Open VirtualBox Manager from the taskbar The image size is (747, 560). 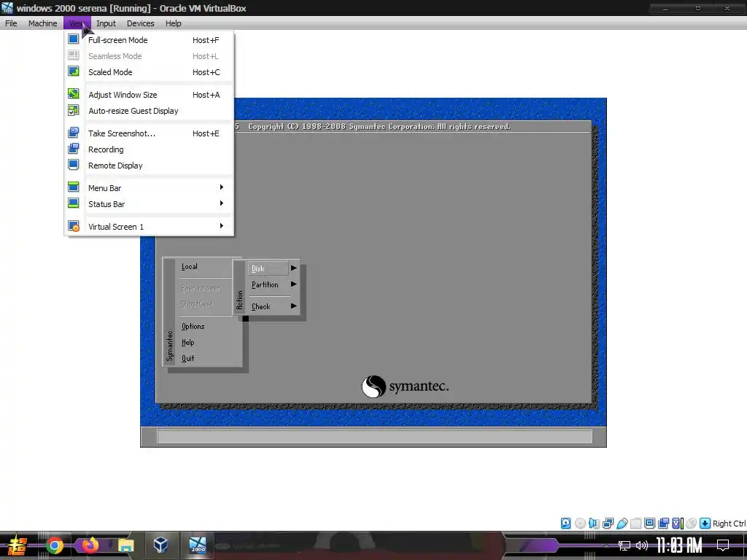pyautogui.click(x=160, y=545)
